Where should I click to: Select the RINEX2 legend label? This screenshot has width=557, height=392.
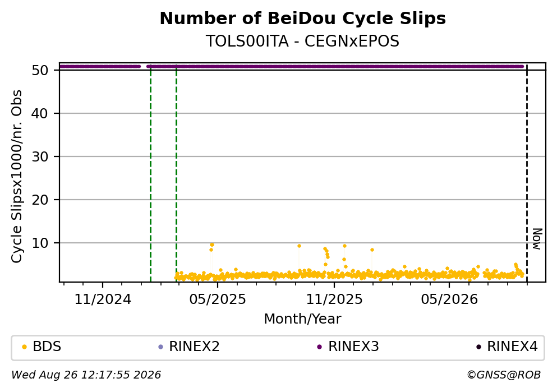[x=194, y=347]
